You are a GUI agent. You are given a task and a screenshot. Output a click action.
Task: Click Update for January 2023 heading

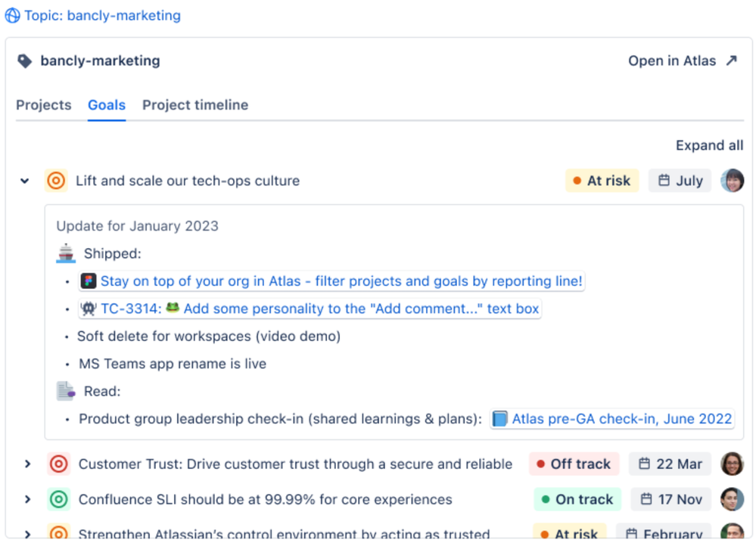click(x=138, y=226)
